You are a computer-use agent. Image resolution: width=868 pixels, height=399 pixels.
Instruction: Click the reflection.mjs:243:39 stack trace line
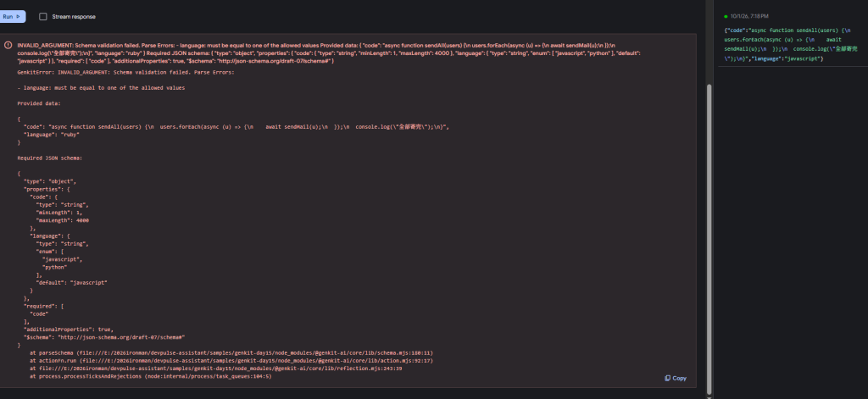[x=216, y=368]
